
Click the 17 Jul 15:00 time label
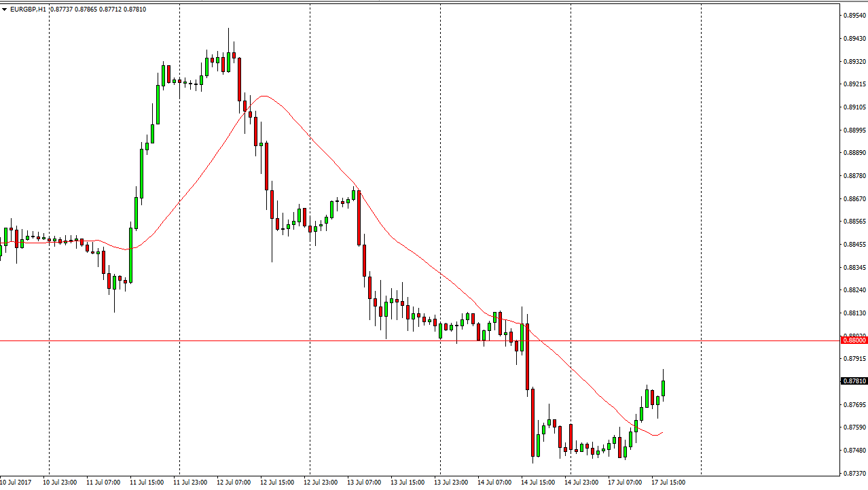(x=668, y=483)
